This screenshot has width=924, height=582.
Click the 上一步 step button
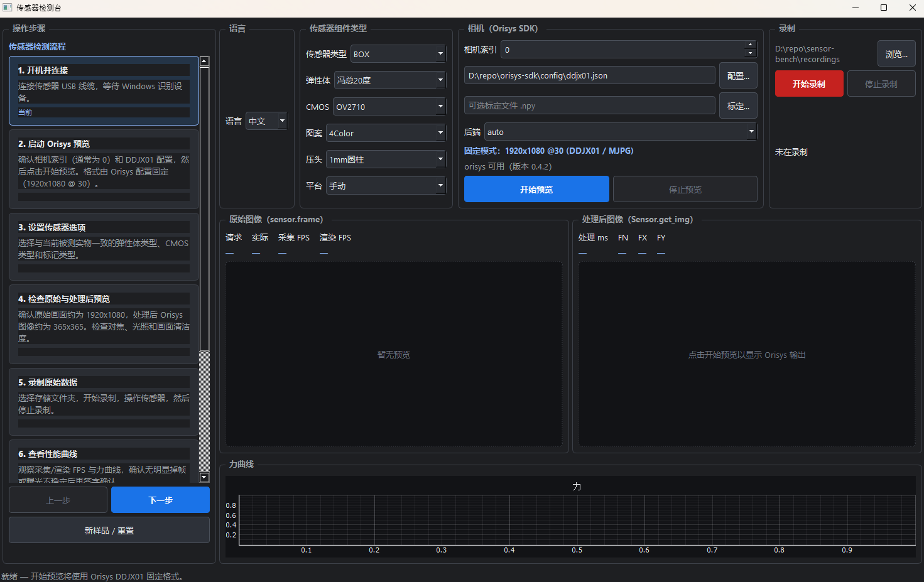[x=58, y=500]
